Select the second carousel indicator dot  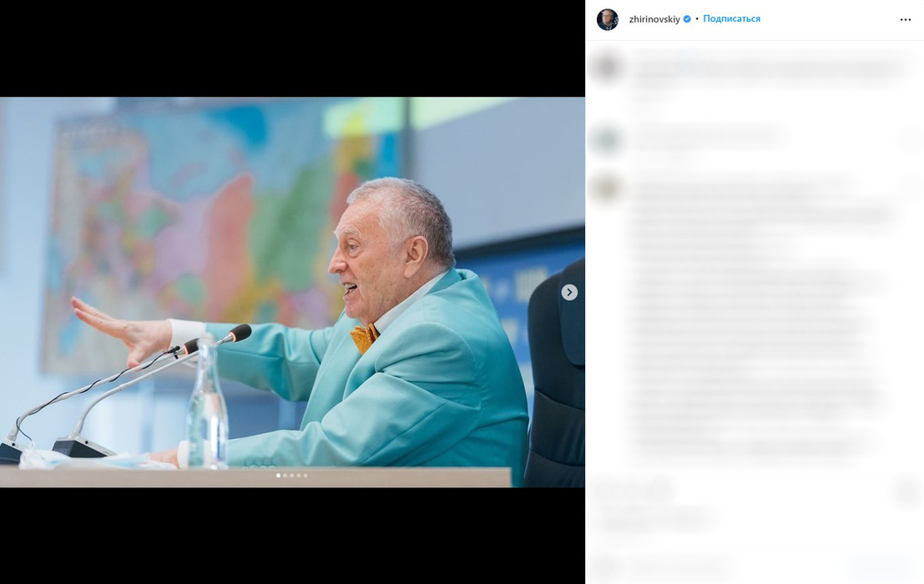285,475
